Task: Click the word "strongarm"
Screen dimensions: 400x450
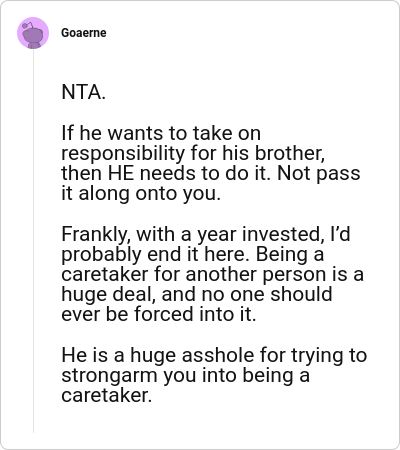Action: (x=109, y=376)
